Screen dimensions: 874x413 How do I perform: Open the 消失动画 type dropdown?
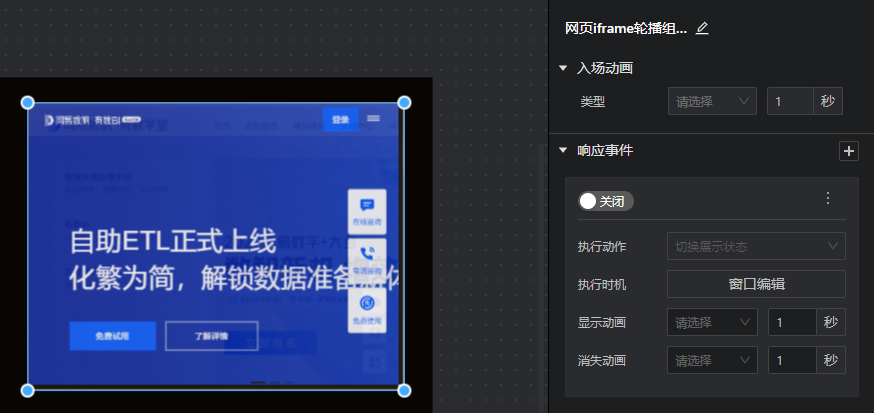click(x=712, y=360)
